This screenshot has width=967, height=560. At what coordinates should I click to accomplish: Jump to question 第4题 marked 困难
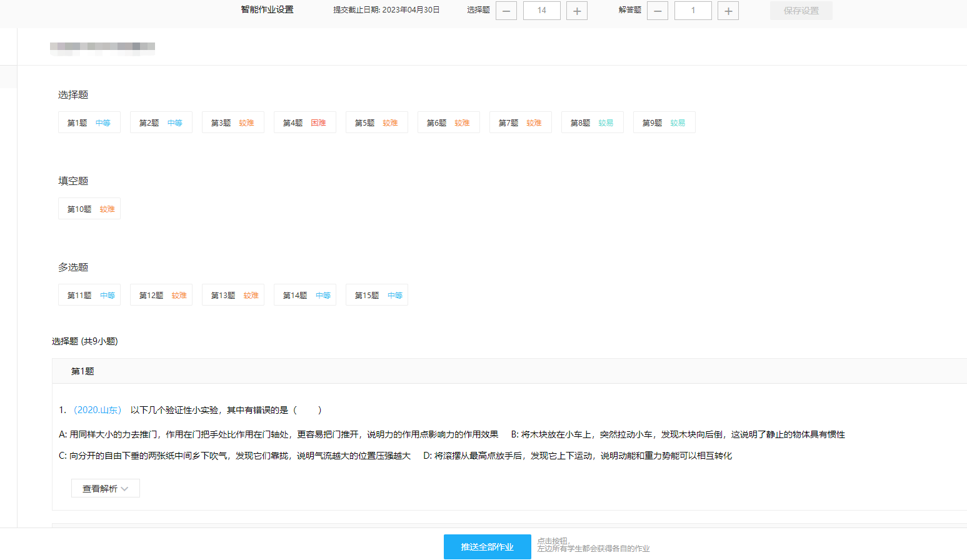click(304, 122)
